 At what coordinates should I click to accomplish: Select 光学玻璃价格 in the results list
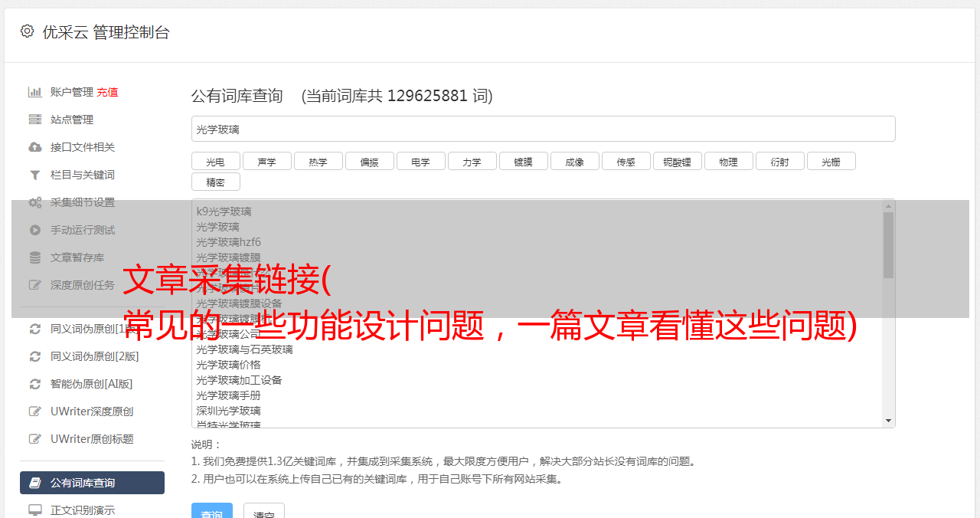(x=228, y=365)
